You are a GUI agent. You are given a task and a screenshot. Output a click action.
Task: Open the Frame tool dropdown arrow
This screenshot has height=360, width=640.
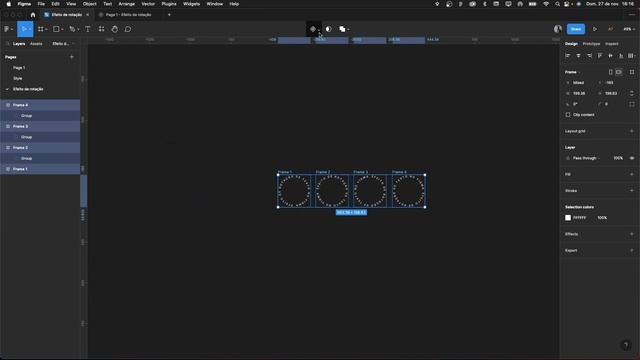click(x=46, y=29)
